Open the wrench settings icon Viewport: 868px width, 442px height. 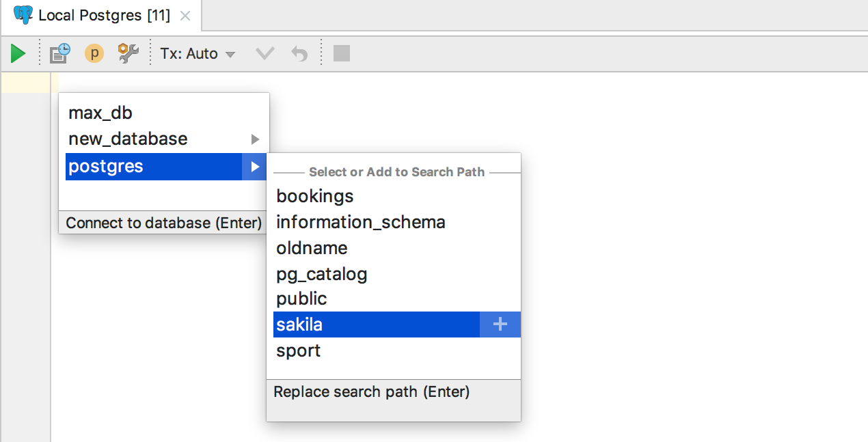point(128,53)
